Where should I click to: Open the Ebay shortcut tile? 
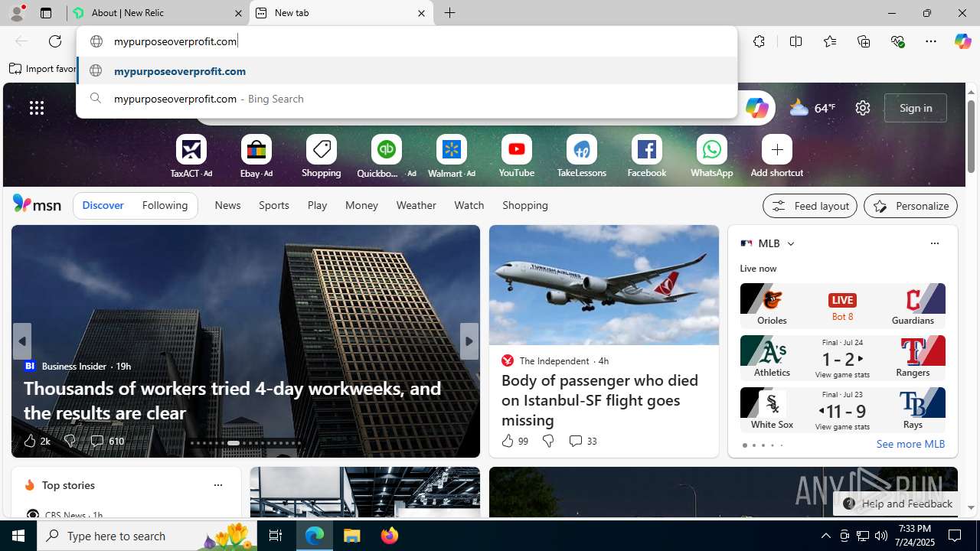pos(256,156)
